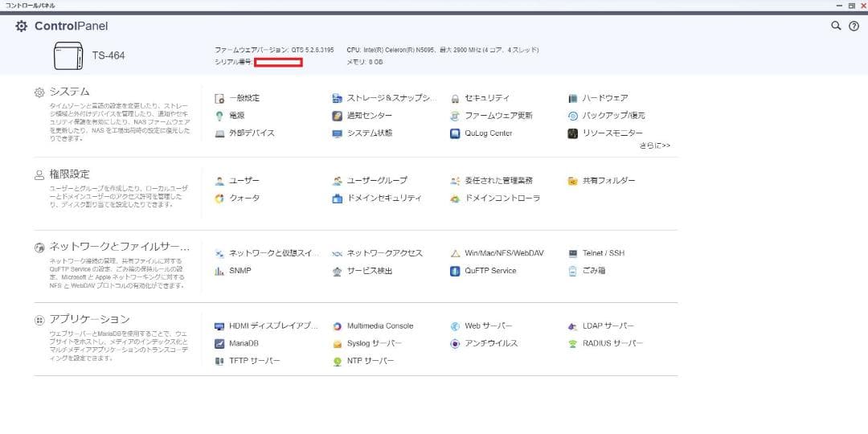Minimize the コントロールパネル window
The width and height of the screenshot is (868, 434).
point(839,5)
